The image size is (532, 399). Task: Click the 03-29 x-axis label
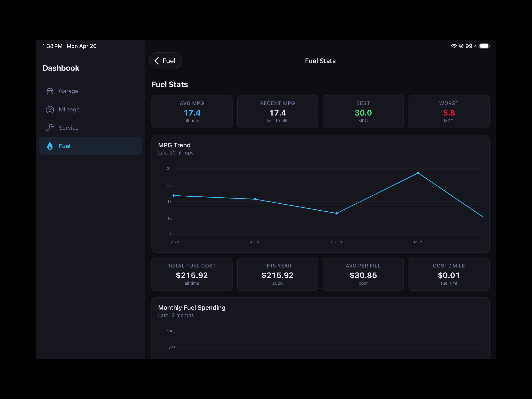point(418,242)
